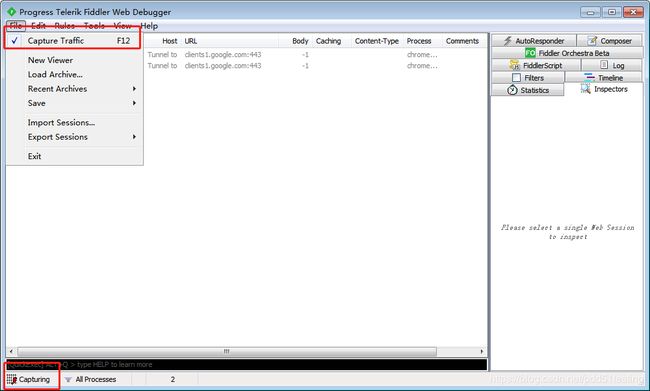Expand the Save submenu
Viewport: 650px width, 391px height.
point(75,103)
